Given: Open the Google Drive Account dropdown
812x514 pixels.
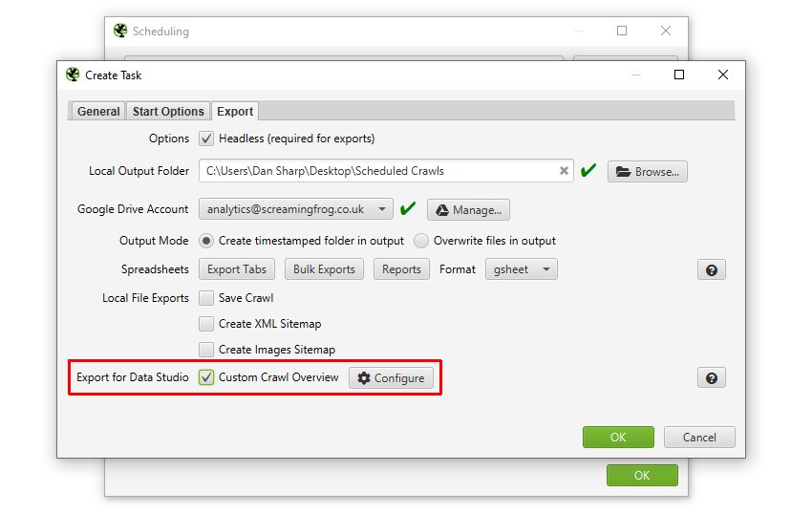Looking at the screenshot, I should 296,209.
